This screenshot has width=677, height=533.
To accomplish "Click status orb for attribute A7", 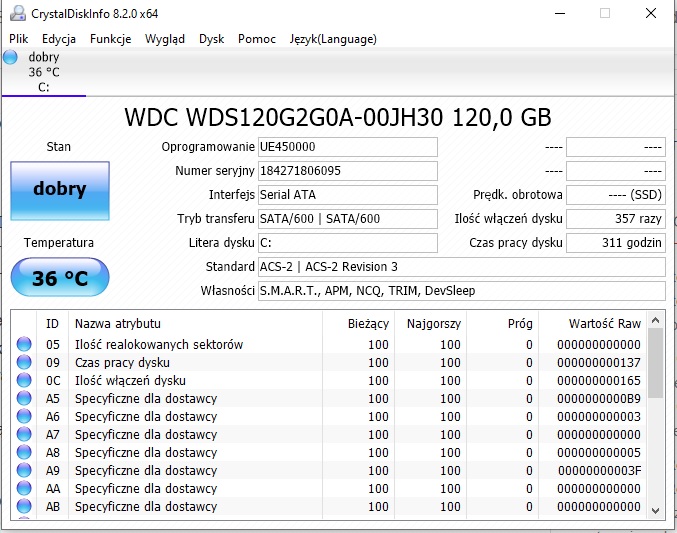I will pos(24,434).
